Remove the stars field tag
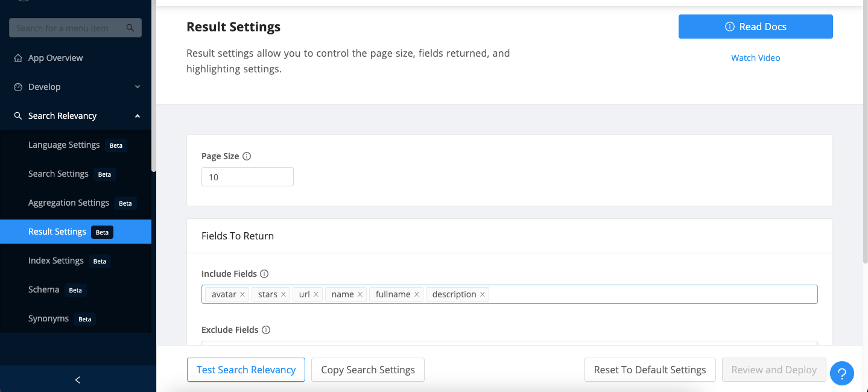The height and width of the screenshot is (392, 868). tap(284, 294)
